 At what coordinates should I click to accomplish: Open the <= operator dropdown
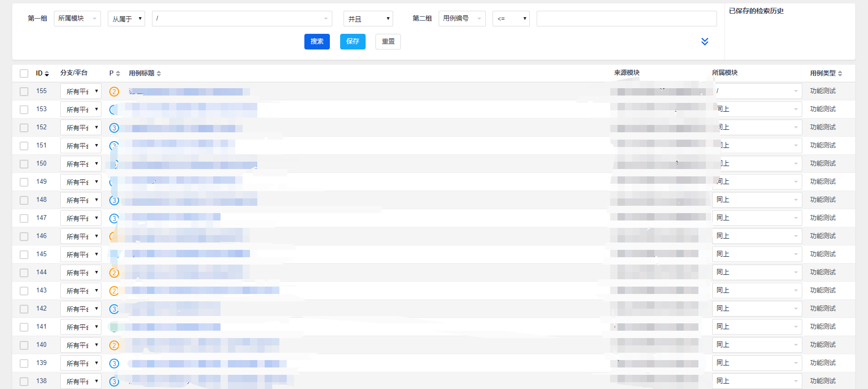(x=511, y=19)
